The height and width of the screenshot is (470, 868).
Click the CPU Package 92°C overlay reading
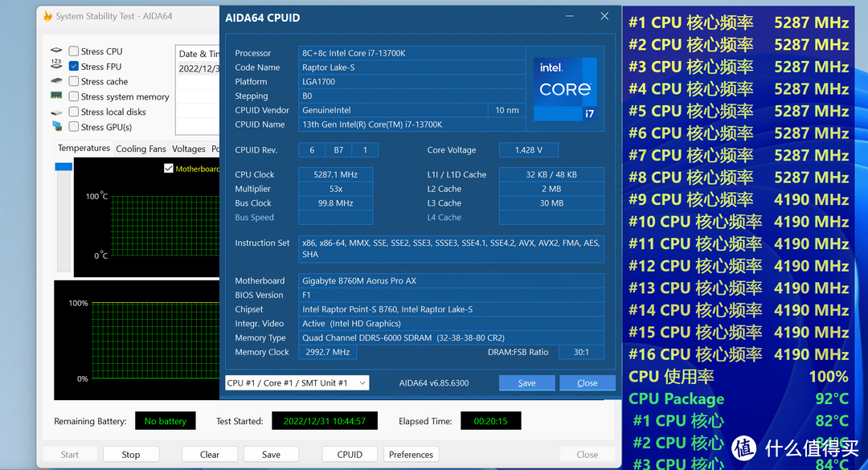[x=739, y=398]
